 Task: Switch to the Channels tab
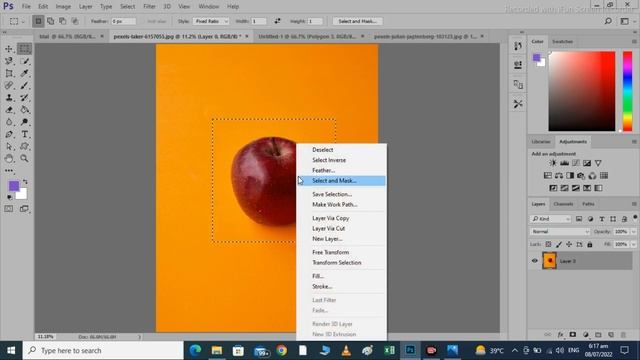[563, 204]
